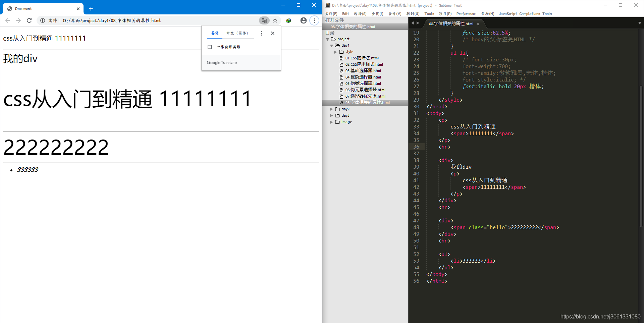Screen dimensions: 644x323
Task: Click the Chrome forward arrow
Action: pos(18,20)
